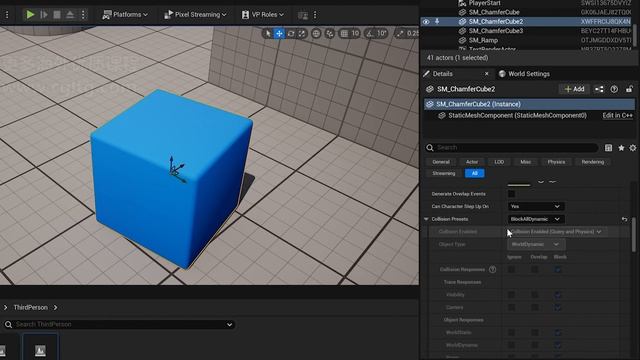Open Collision Presets BlockAllDynamic dropdown

[536, 219]
